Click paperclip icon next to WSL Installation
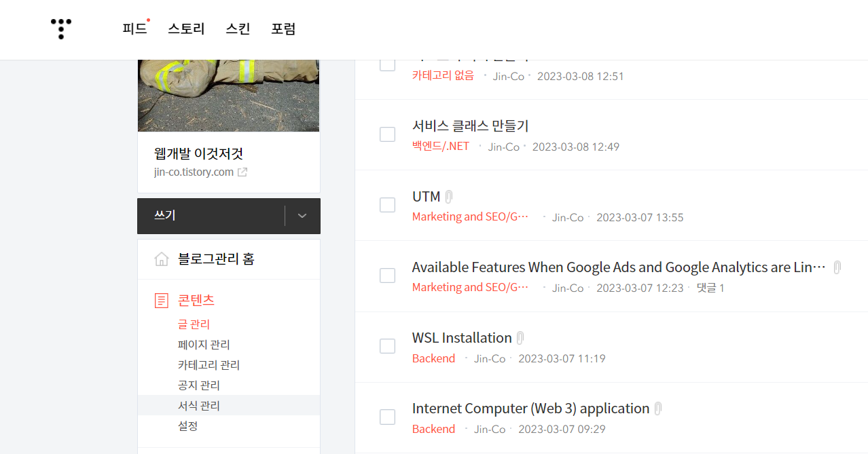The width and height of the screenshot is (868, 454). point(520,338)
